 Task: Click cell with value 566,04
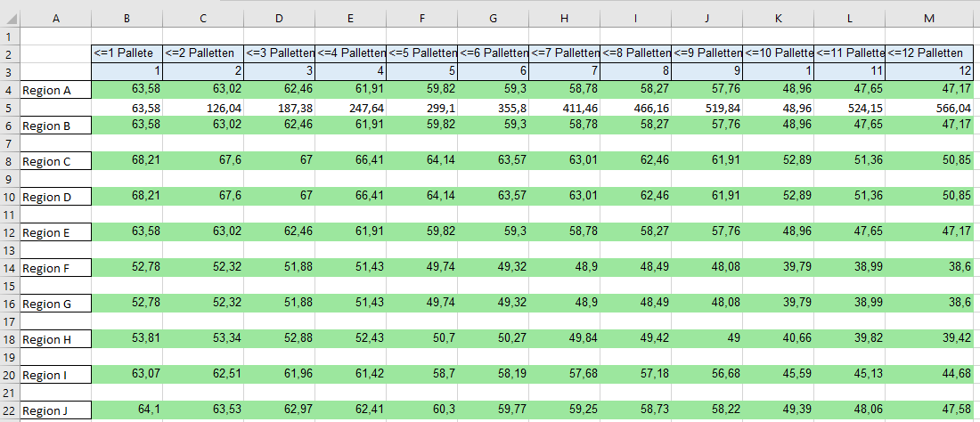pos(928,108)
